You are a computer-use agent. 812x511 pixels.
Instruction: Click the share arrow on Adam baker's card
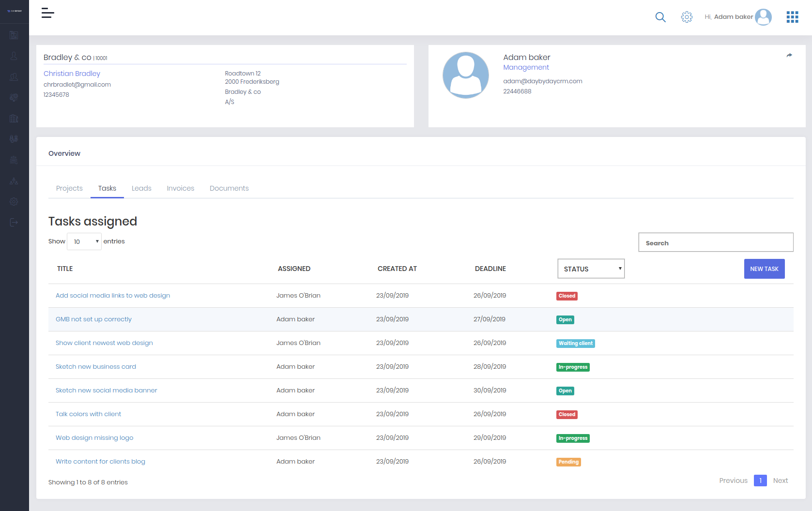(789, 55)
